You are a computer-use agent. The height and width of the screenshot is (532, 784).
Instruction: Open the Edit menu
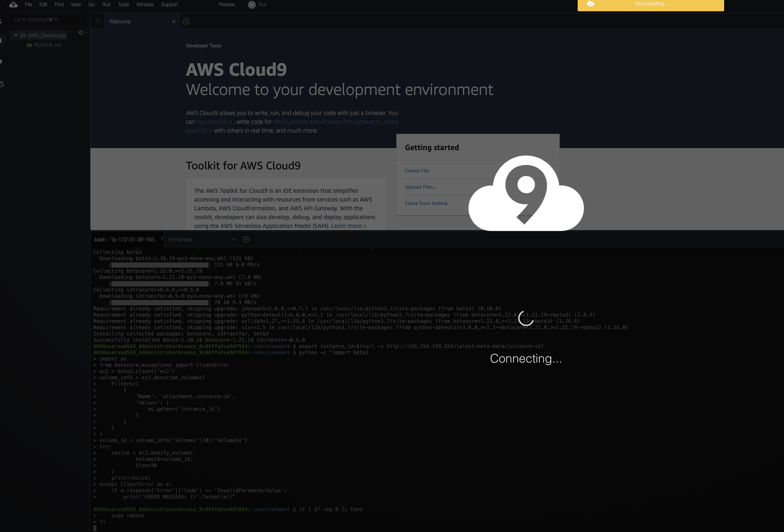43,5
